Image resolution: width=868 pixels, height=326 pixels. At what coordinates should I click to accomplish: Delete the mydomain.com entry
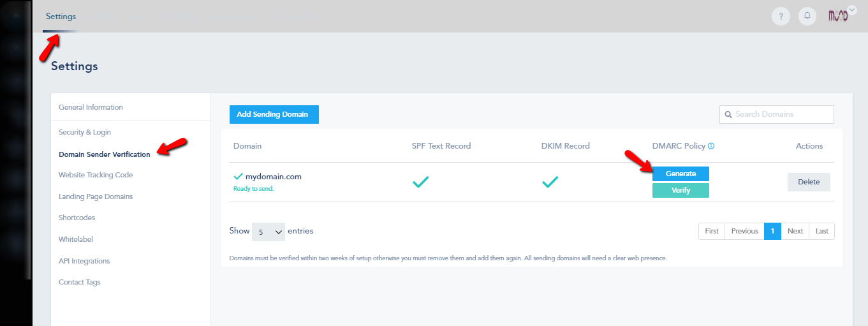809,182
